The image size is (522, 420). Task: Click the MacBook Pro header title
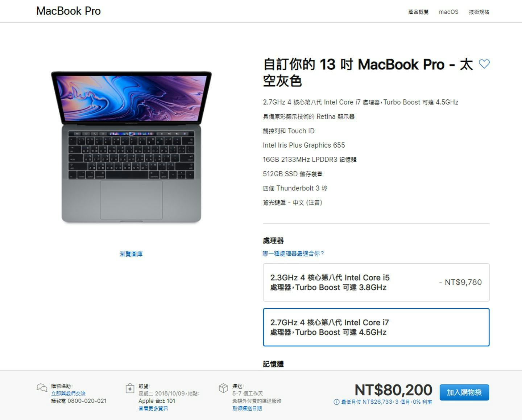(69, 11)
